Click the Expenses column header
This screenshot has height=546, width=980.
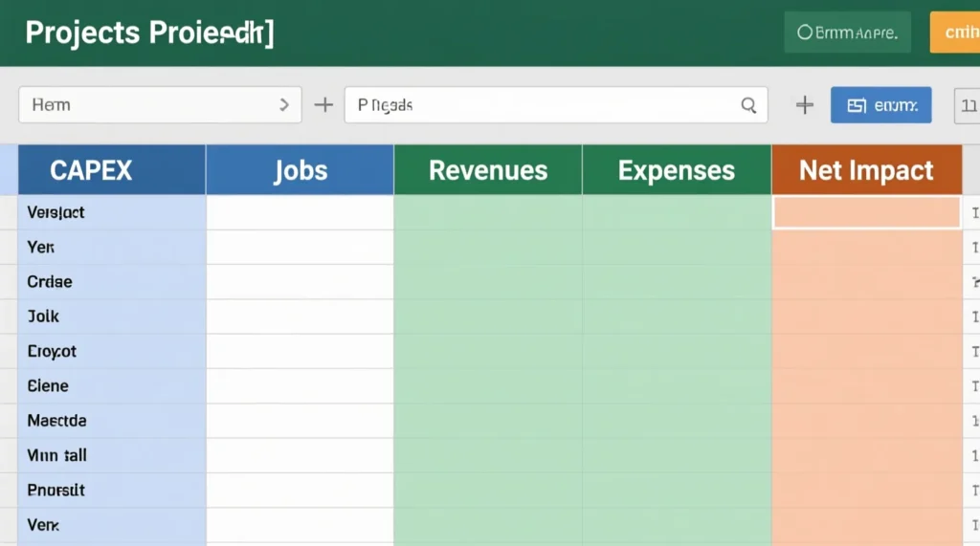click(677, 170)
